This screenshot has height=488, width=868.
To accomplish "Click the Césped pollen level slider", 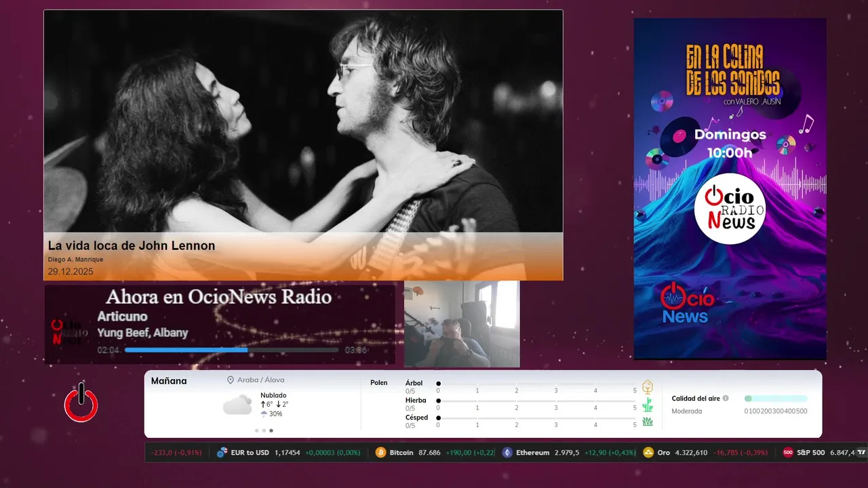I will [x=536, y=418].
